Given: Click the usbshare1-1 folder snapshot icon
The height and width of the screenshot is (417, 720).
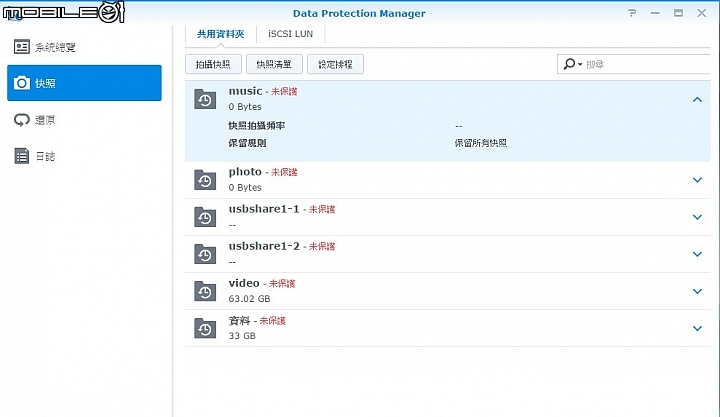Looking at the screenshot, I should (205, 217).
